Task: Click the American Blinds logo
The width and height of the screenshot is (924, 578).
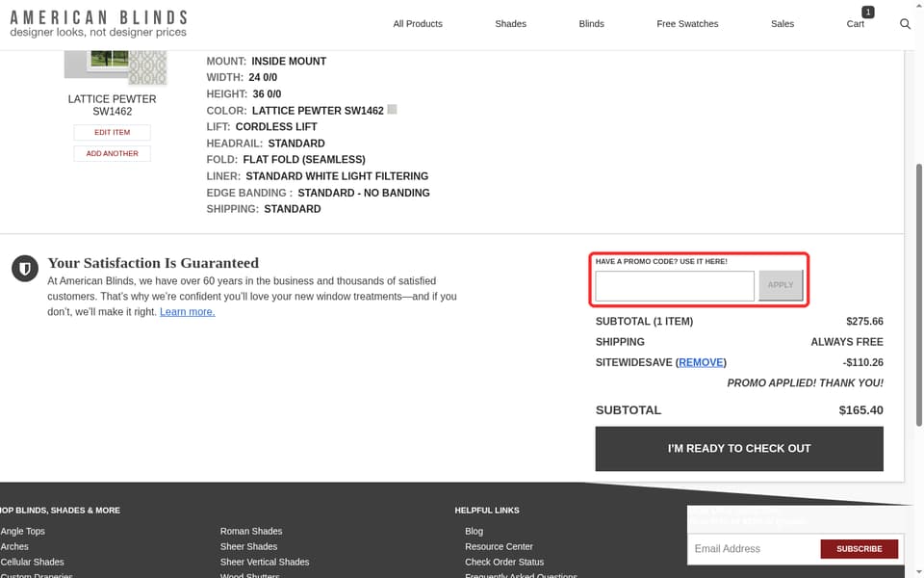Action: coord(98,23)
